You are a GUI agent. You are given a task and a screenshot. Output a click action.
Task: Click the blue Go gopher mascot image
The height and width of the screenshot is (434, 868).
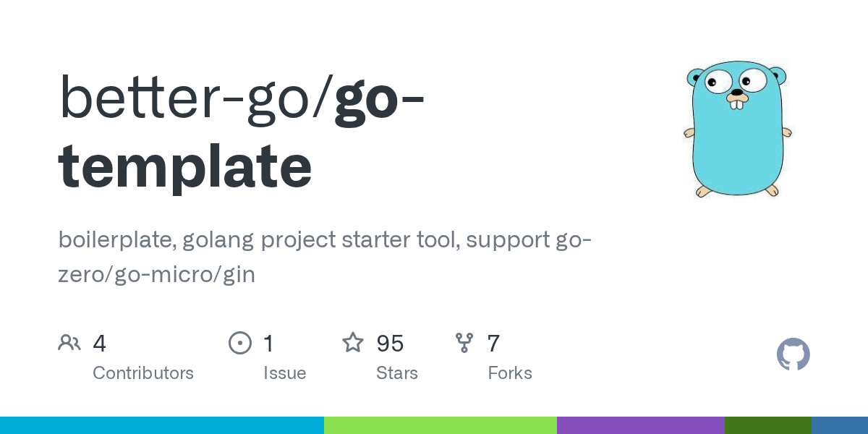(738, 130)
